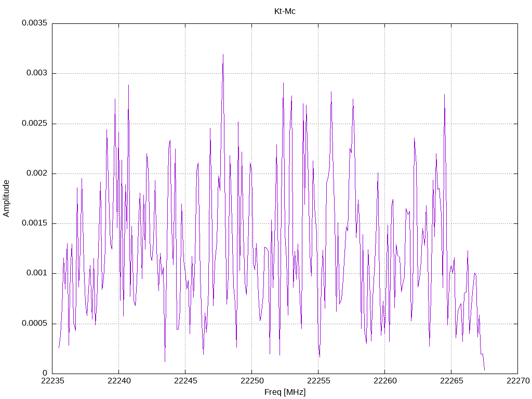The image size is (532, 399).
Task: Click y-axis tick label 0.0035
Action: coord(35,23)
